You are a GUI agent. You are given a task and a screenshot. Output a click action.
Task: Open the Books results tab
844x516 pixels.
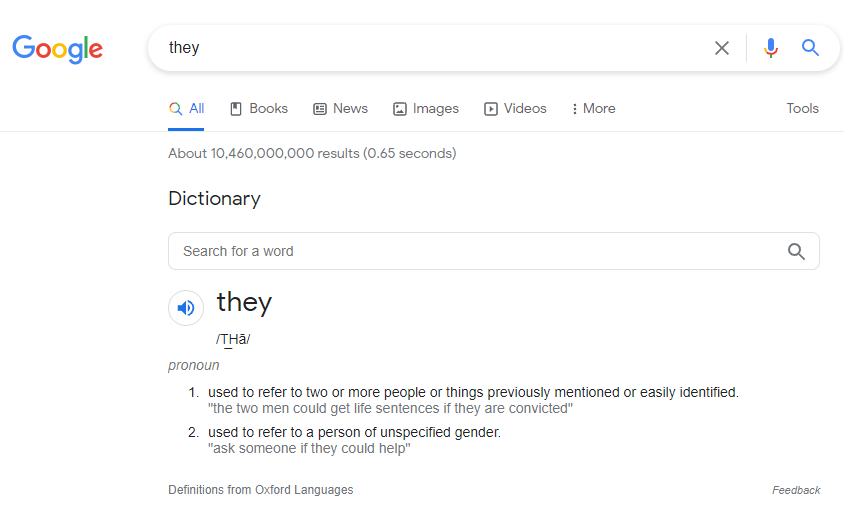259,109
